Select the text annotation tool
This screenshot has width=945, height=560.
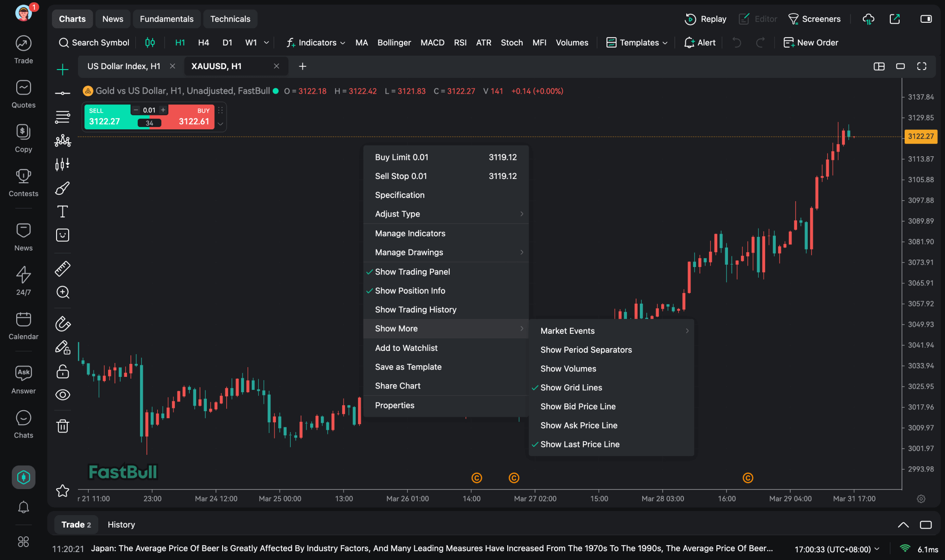coord(63,211)
